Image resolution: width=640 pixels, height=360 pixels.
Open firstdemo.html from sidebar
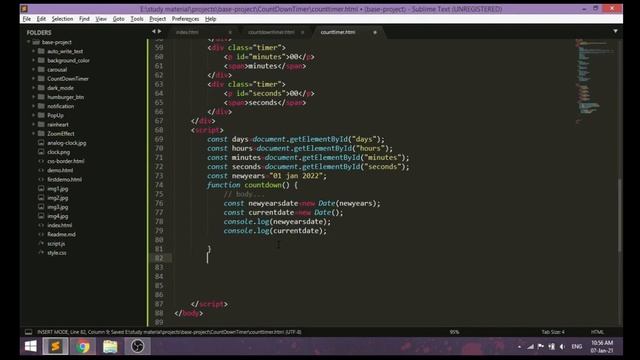pos(64,180)
